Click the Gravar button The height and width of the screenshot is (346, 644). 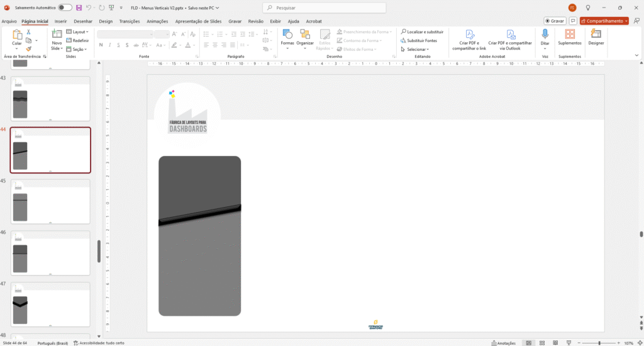(x=554, y=21)
